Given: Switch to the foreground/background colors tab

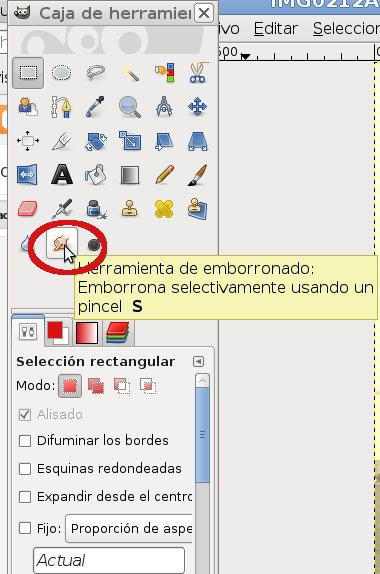Looking at the screenshot, I should point(58,333).
